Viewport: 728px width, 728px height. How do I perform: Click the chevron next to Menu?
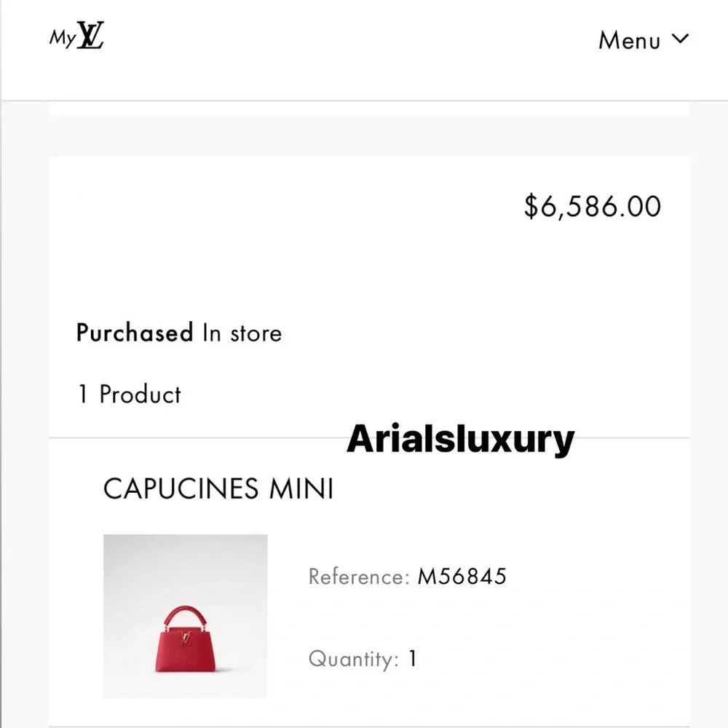(x=680, y=39)
